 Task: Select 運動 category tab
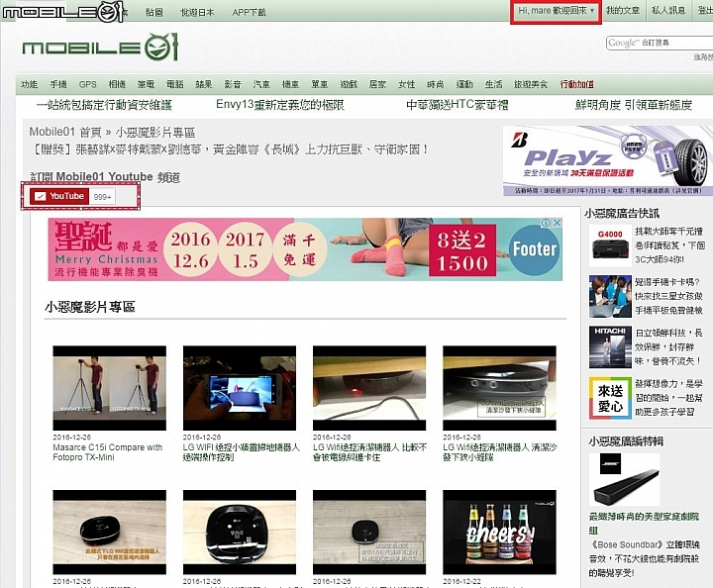coord(464,84)
